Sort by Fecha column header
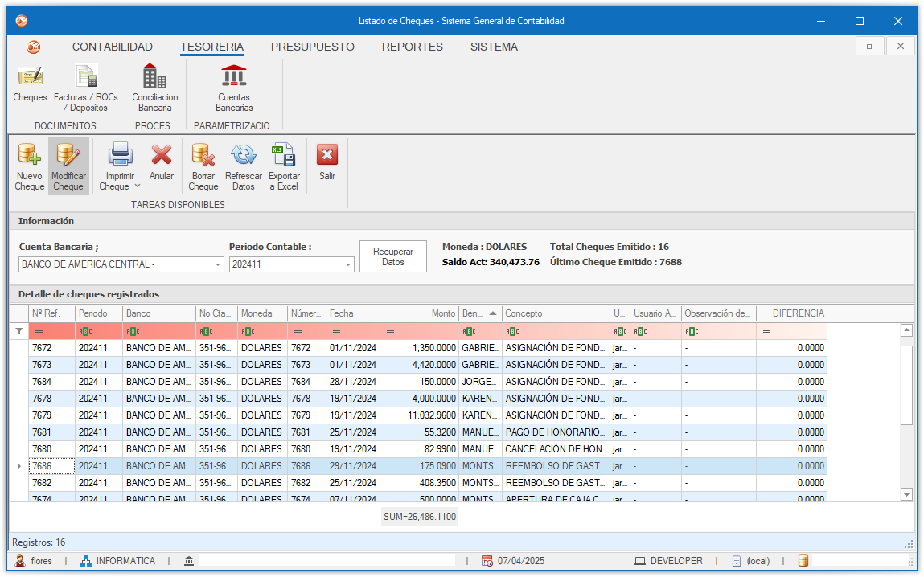 coord(353,314)
